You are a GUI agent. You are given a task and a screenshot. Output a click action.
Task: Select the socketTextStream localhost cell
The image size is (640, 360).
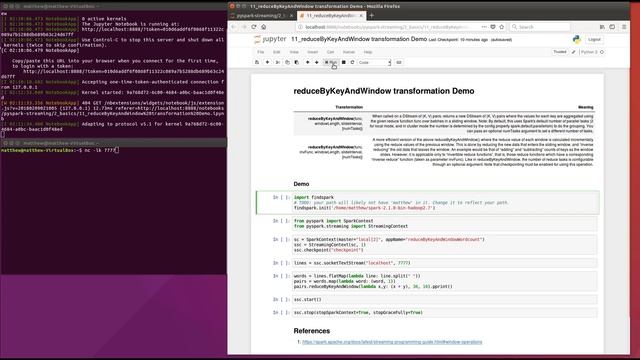(x=444, y=263)
